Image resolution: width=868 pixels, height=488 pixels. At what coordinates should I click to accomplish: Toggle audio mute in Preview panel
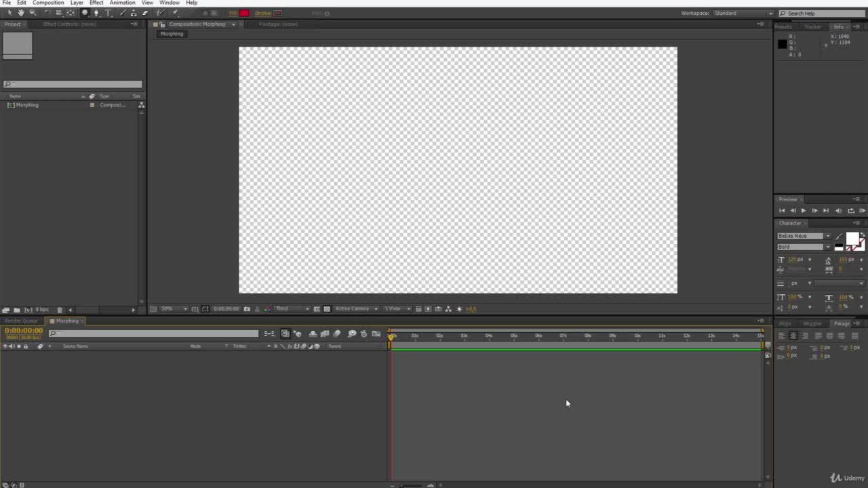click(840, 211)
